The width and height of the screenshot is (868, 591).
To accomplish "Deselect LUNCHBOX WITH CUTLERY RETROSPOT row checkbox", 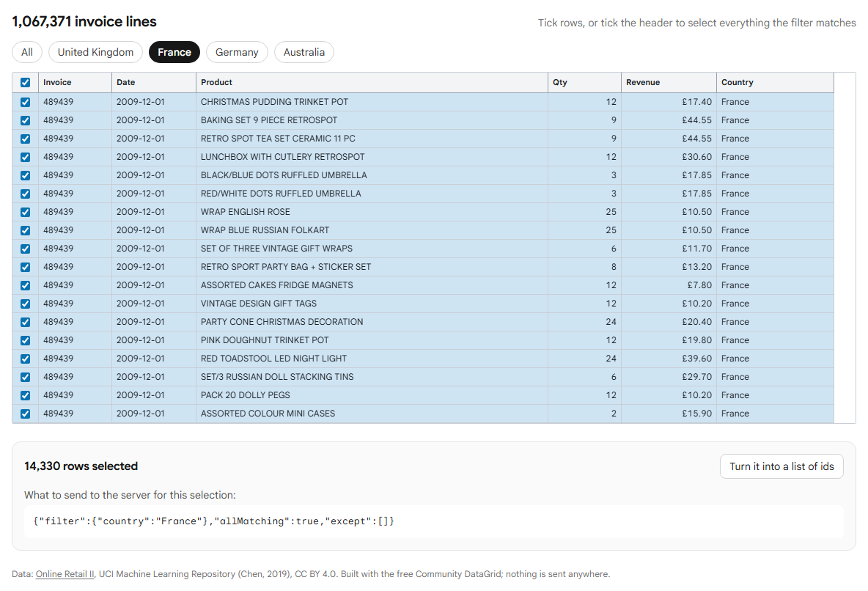I will 25,157.
